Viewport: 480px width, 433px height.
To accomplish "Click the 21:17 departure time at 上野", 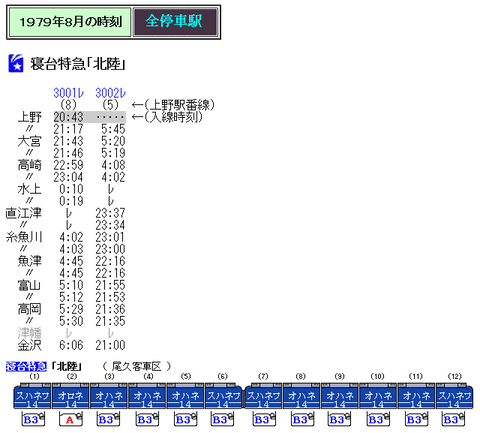I will coord(68,129).
